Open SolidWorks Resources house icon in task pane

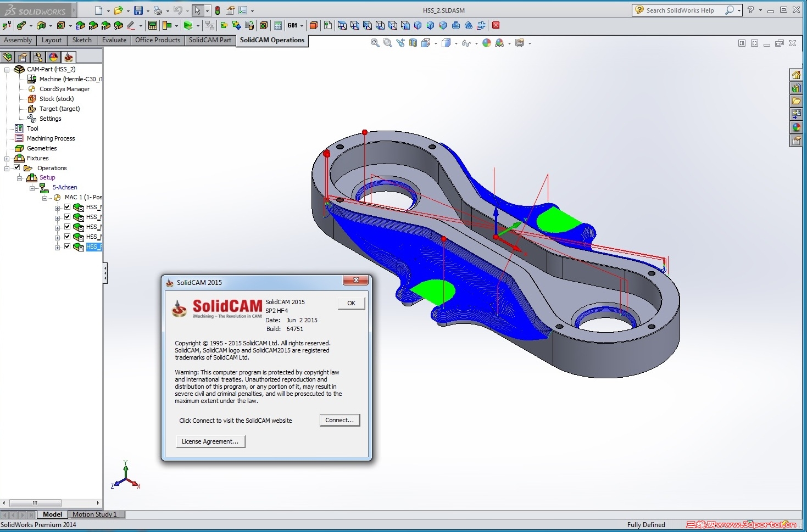[796, 75]
